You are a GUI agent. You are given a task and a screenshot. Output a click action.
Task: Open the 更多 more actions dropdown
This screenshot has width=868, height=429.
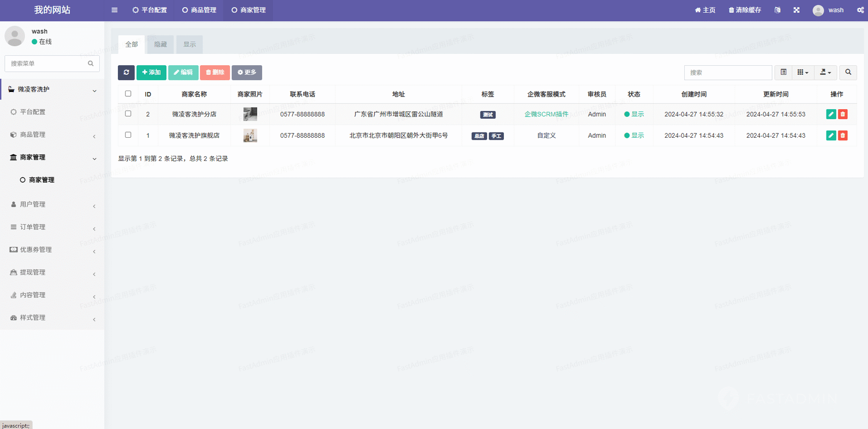coord(247,72)
